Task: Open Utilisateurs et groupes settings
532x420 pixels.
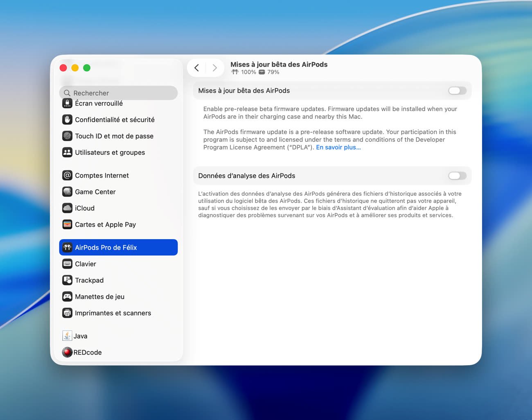Action: [118, 152]
